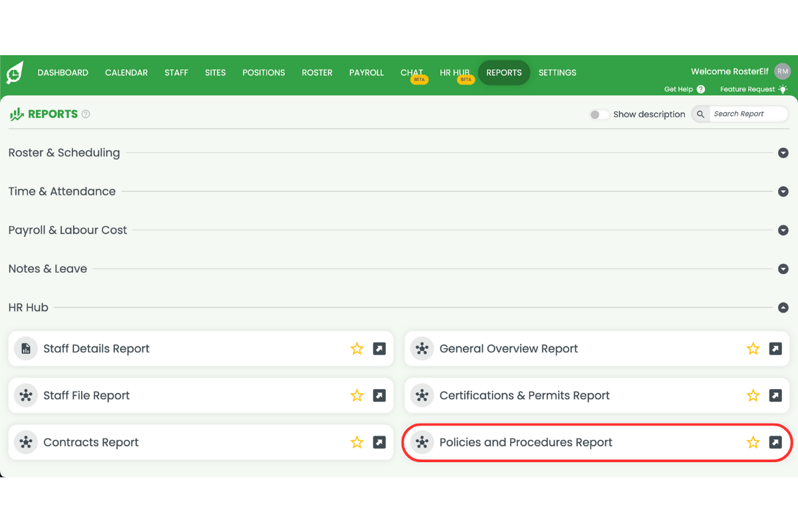Open Staff Details Report in new window

click(x=379, y=348)
